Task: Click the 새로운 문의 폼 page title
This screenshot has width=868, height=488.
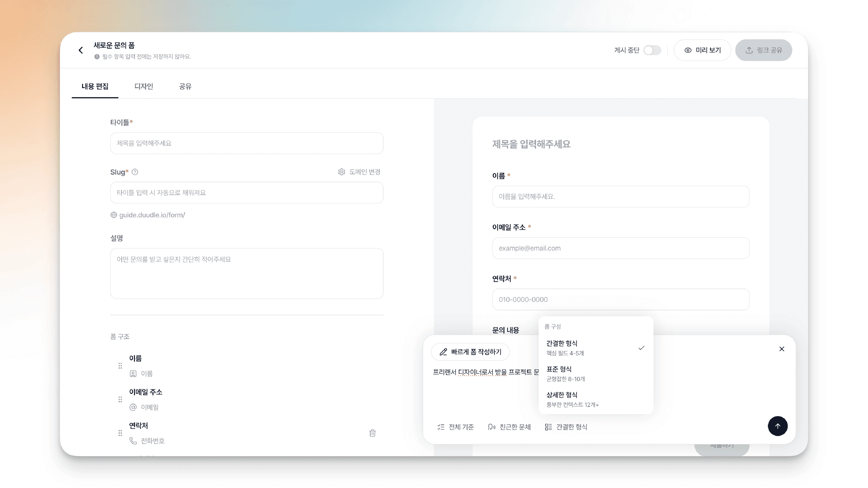Action: pyautogui.click(x=114, y=45)
